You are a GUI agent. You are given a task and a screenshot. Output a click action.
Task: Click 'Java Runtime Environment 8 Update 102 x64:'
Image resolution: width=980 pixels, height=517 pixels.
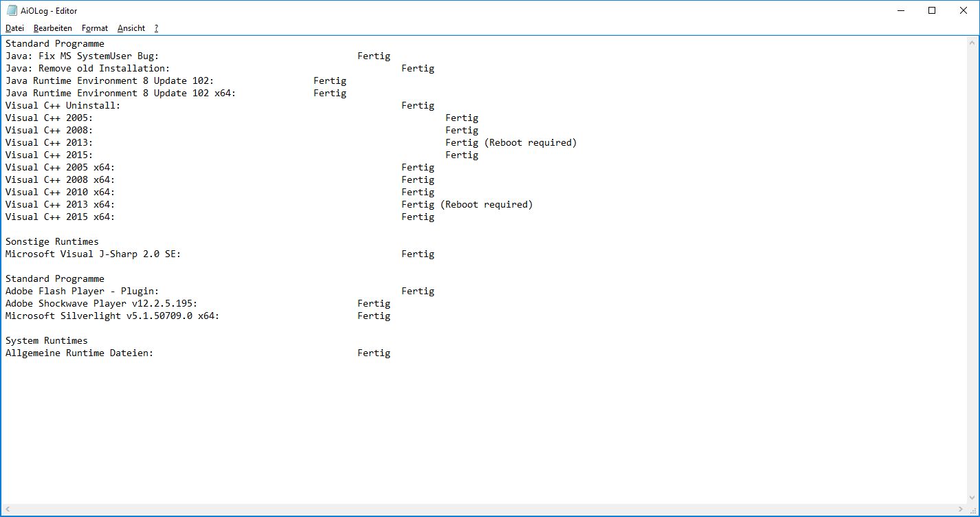pos(120,93)
